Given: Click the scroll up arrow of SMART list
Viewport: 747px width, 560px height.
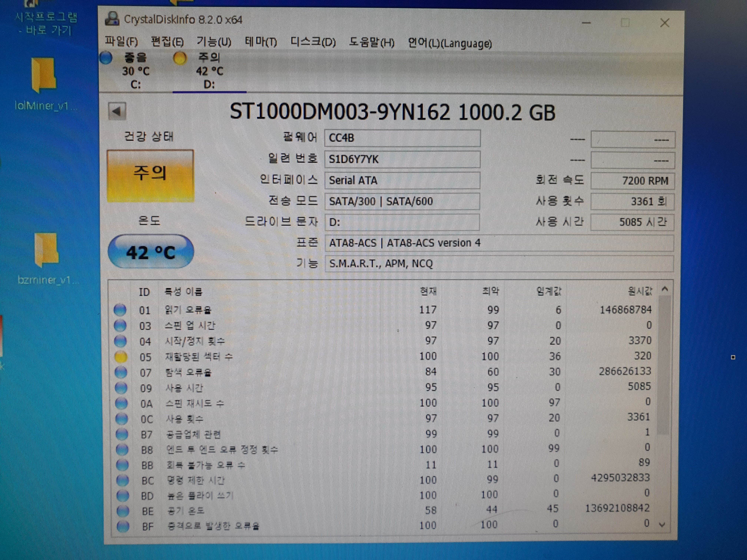Looking at the screenshot, I should click(x=665, y=289).
